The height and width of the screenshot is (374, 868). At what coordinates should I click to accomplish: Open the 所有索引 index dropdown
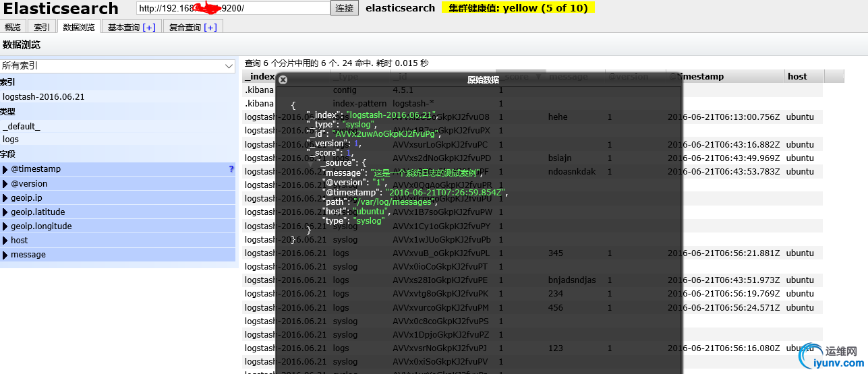pos(117,65)
